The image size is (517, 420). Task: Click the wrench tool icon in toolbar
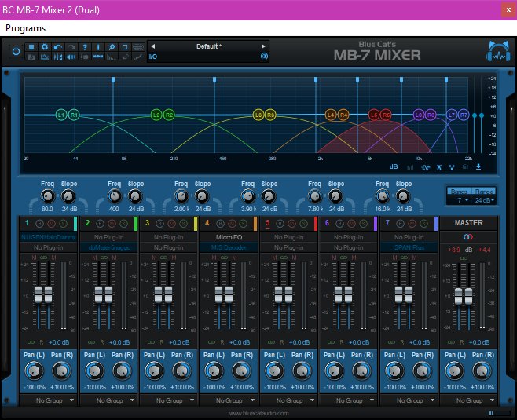[138, 57]
